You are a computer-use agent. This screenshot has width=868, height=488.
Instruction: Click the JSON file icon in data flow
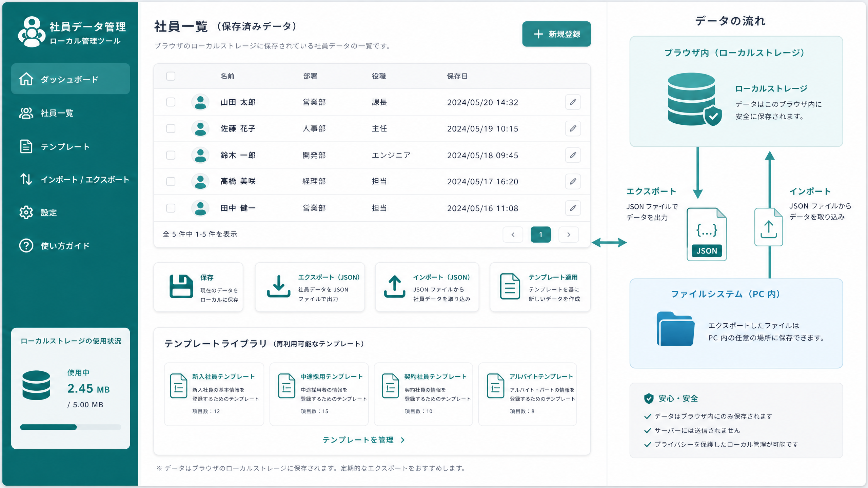pyautogui.click(x=707, y=234)
